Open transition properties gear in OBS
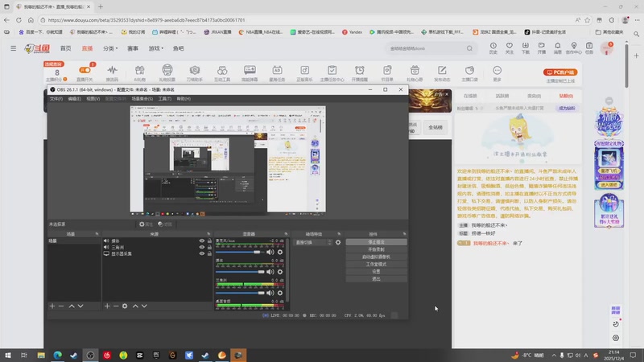 [x=338, y=242]
